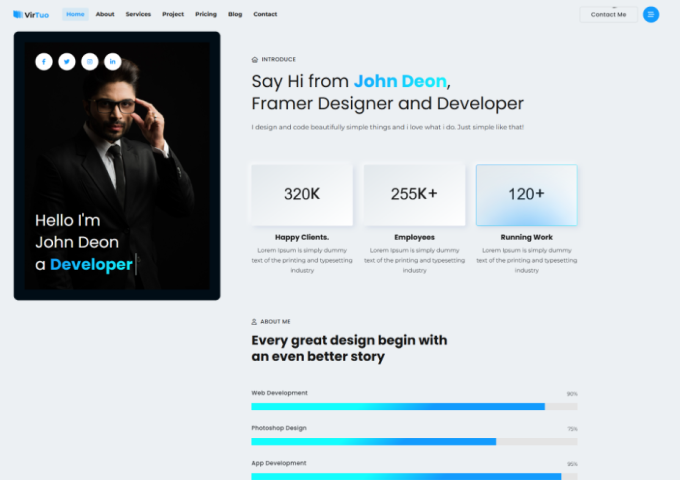Click the person icon beside About Me
680x480 pixels.
click(255, 322)
